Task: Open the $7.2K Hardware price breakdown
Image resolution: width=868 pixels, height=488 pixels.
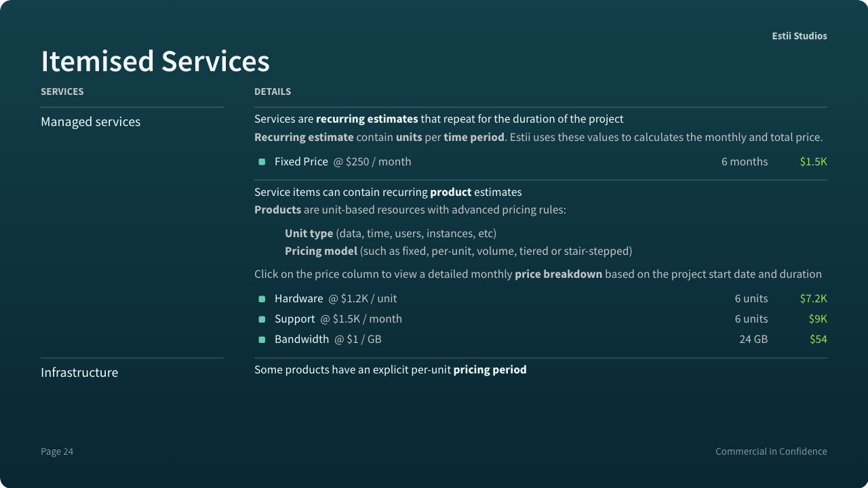Action: [x=813, y=299]
